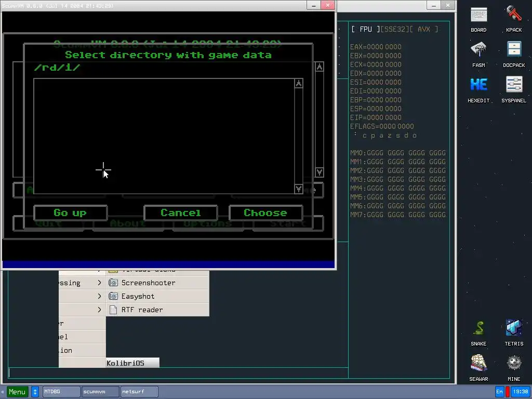Expand the submenu arrow next to RTF reader row
The width and height of the screenshot is (532, 399).
99,310
